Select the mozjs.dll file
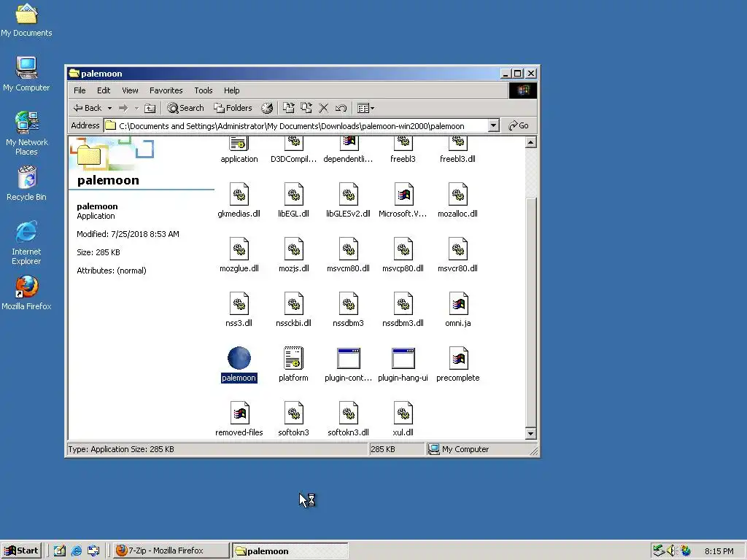Image resolution: width=747 pixels, height=560 pixels. pyautogui.click(x=293, y=249)
